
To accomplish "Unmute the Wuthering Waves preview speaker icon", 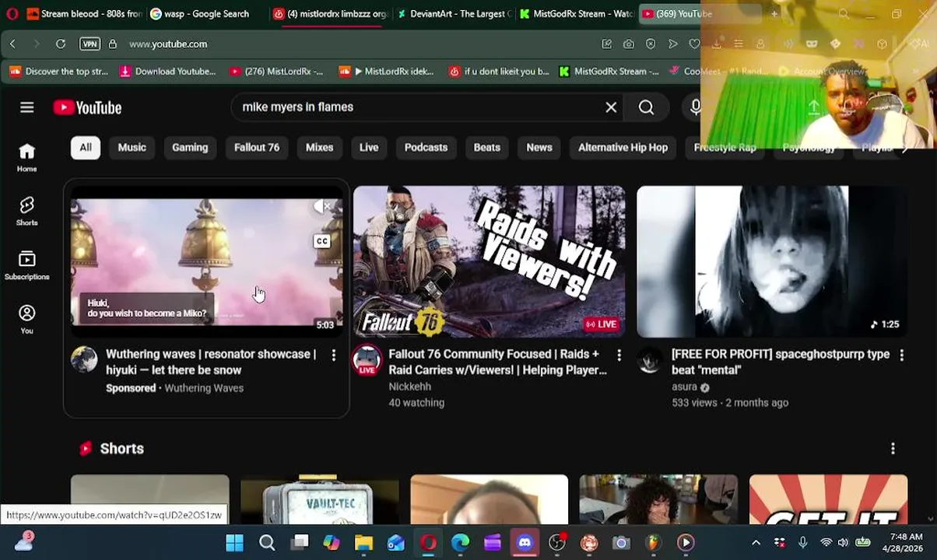I will pos(322,206).
